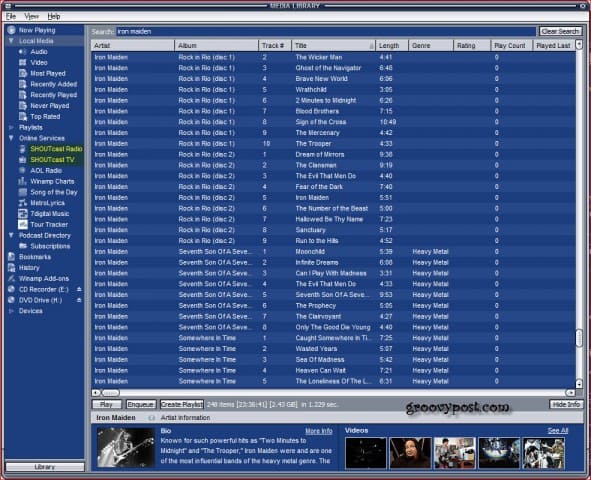
Task: Select CD Recorder (E:) disc icon
Action: [12, 289]
